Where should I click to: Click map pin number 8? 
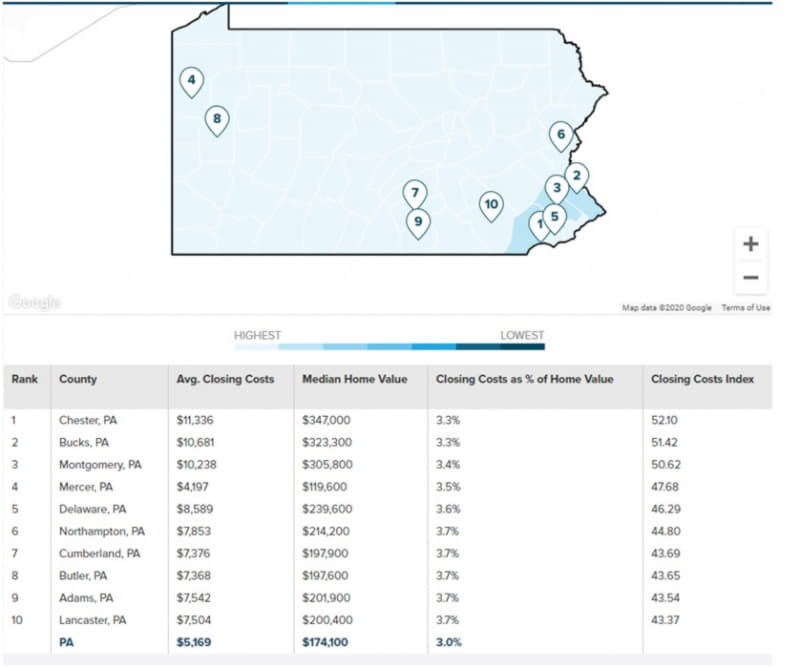tap(216, 121)
